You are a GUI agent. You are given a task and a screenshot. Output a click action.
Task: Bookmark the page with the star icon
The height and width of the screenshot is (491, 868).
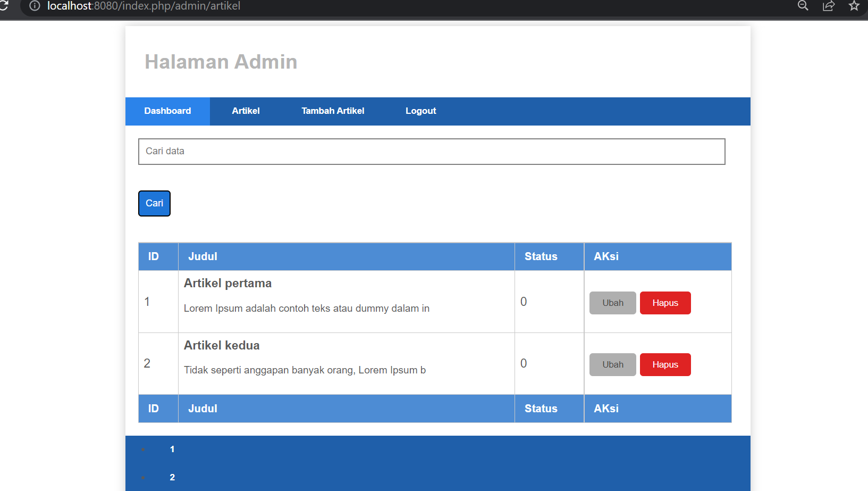854,6
